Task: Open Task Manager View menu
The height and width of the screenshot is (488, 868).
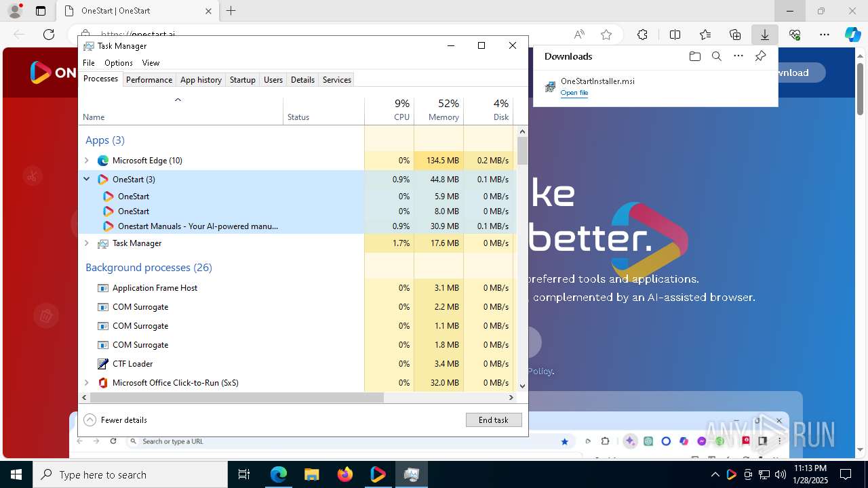Action: point(151,63)
